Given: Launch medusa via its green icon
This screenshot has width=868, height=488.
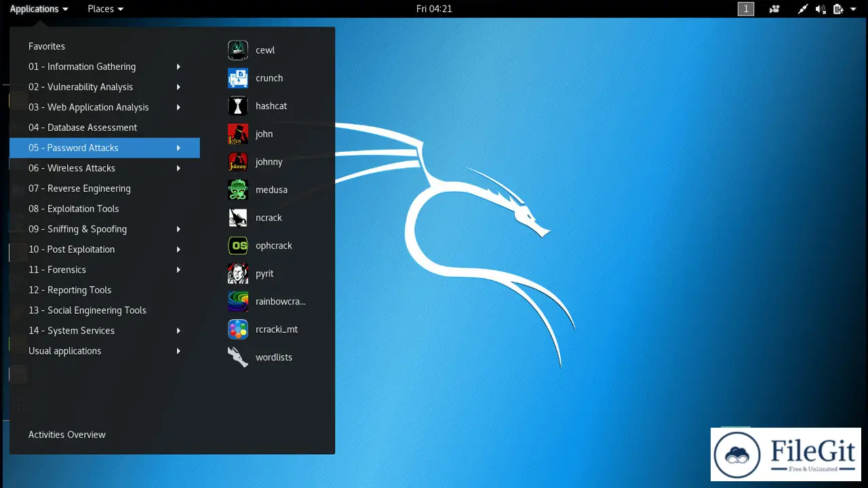Looking at the screenshot, I should [238, 190].
